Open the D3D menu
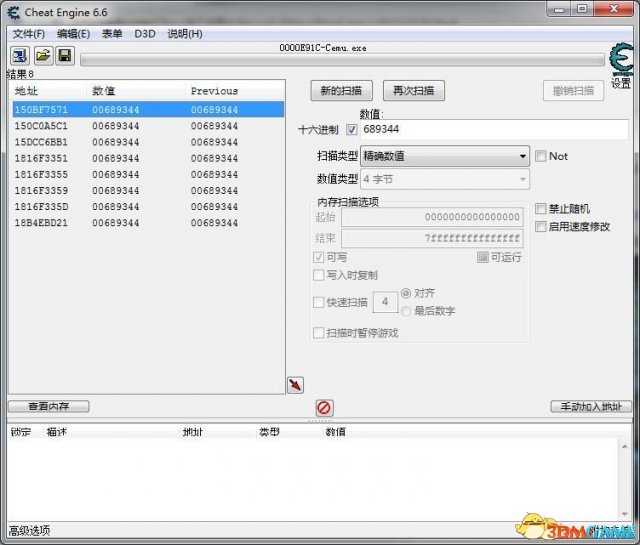This screenshot has height=545, width=640. [145, 33]
